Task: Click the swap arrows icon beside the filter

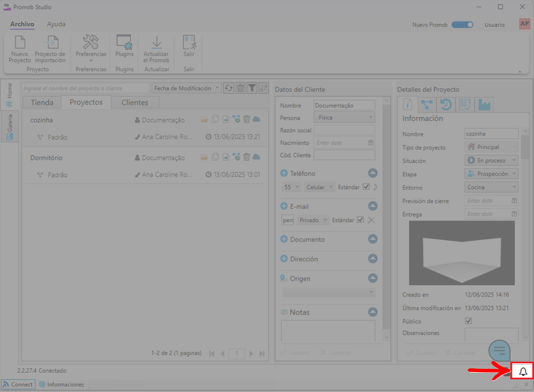Action: (x=263, y=88)
